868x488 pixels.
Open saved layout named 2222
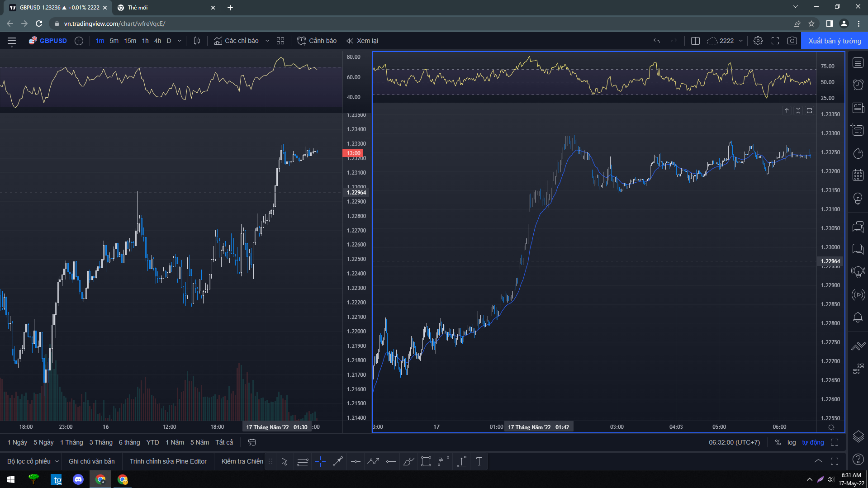721,41
